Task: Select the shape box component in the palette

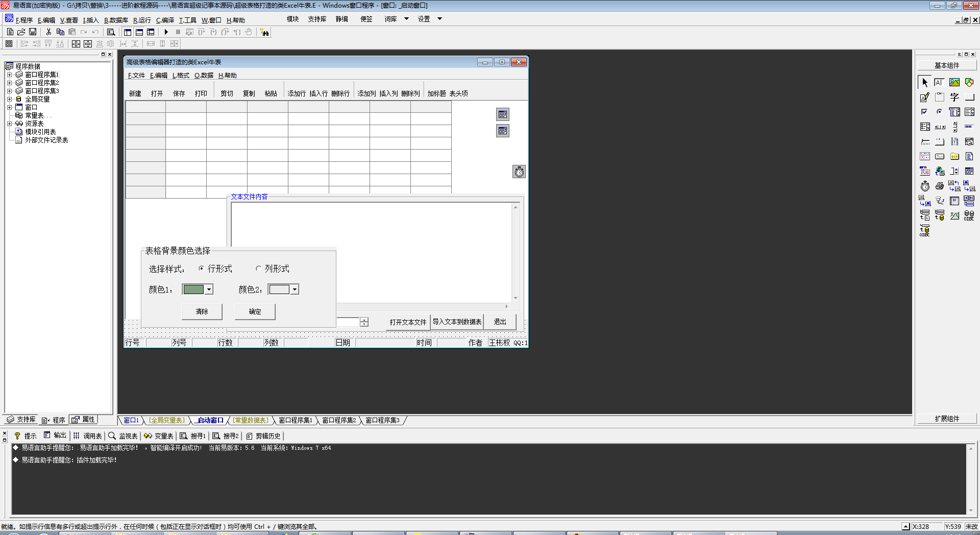Action: [x=969, y=82]
